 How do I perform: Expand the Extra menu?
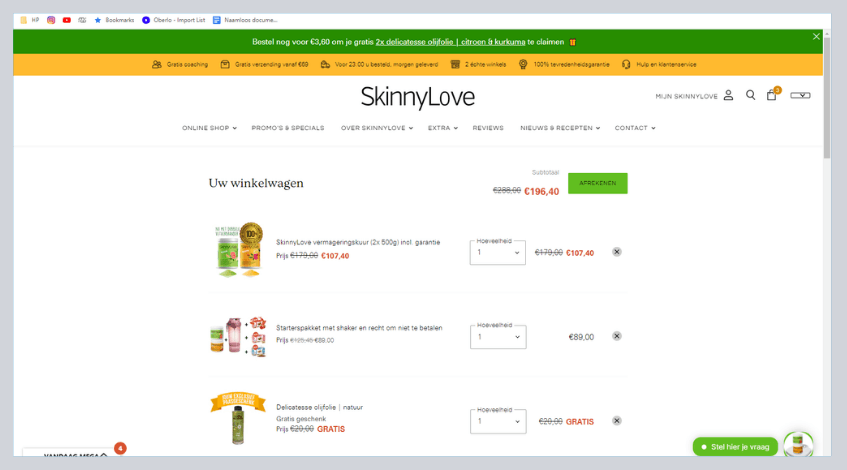(x=442, y=128)
